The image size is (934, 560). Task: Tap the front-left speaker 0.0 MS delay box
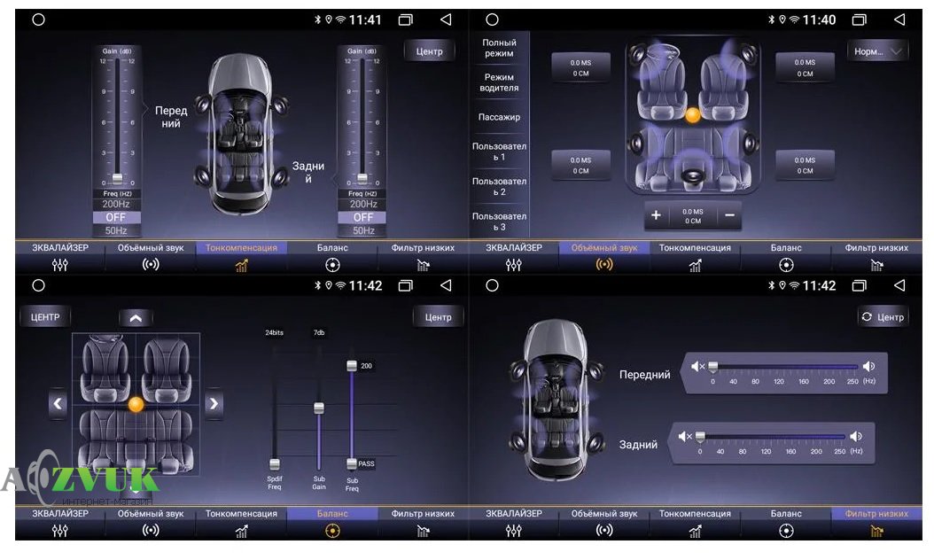pyautogui.click(x=580, y=67)
